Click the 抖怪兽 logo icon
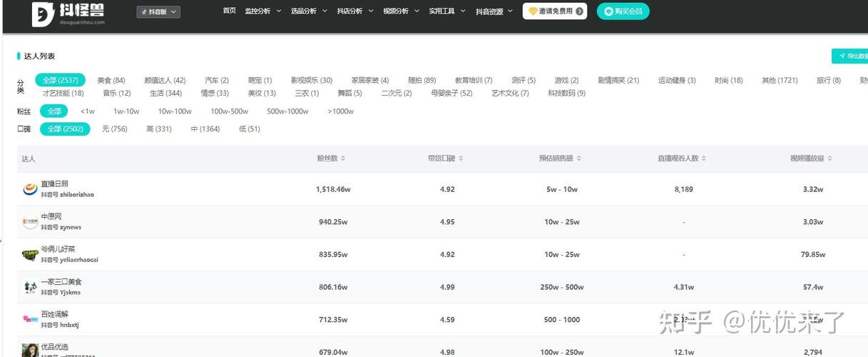This screenshot has height=357, width=868. click(x=43, y=13)
